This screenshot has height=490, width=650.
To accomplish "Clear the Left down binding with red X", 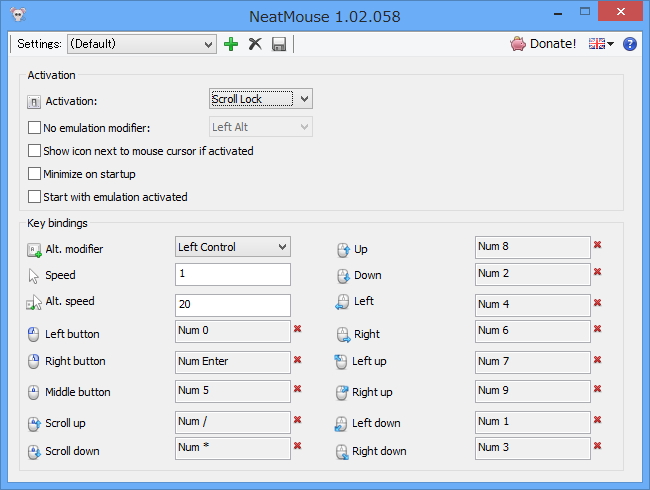I will [x=597, y=420].
